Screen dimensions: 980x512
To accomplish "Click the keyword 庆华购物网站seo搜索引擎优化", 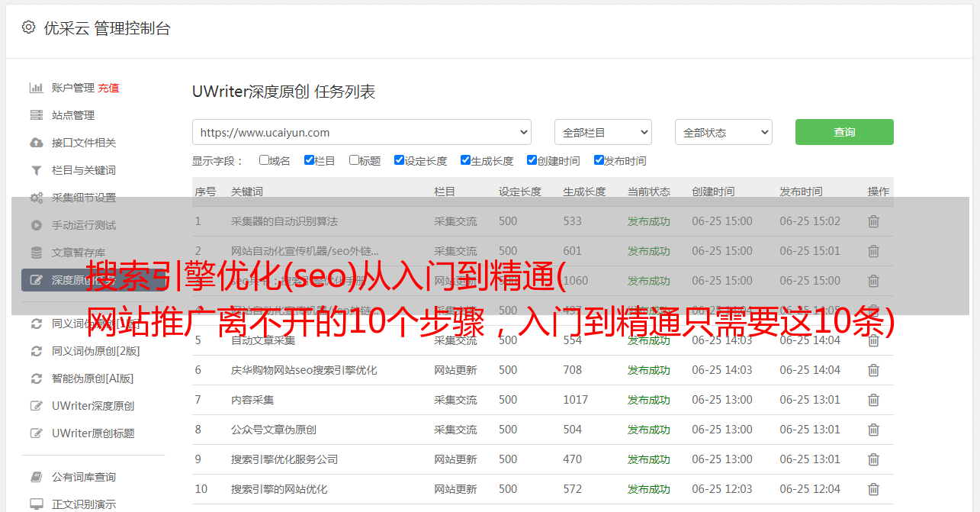I will click(304, 370).
